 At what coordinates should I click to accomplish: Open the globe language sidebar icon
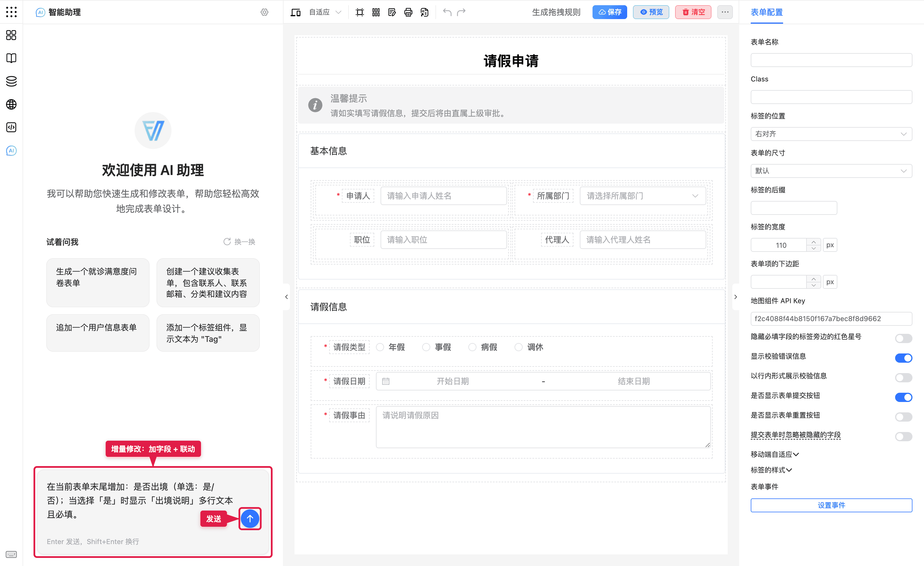[11, 104]
